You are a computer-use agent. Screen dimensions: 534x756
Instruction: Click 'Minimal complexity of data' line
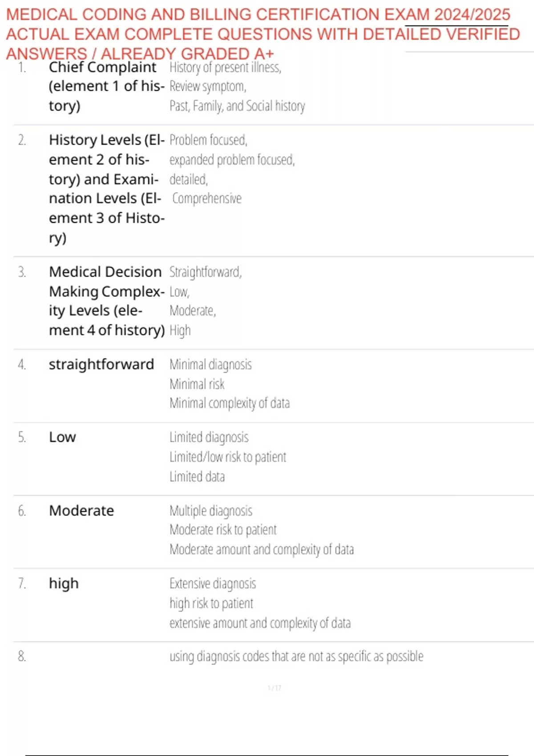[230, 403]
